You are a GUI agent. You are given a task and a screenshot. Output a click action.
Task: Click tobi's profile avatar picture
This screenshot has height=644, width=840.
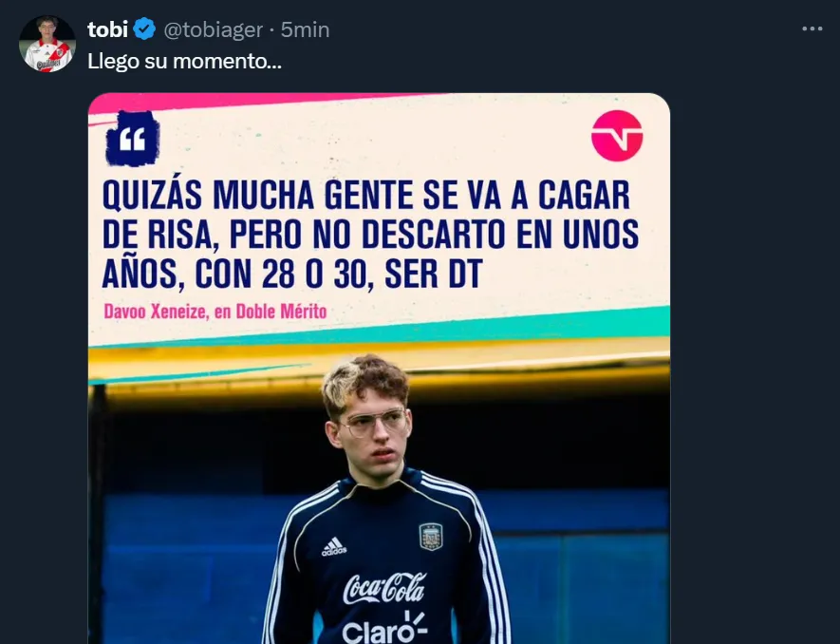[47, 44]
